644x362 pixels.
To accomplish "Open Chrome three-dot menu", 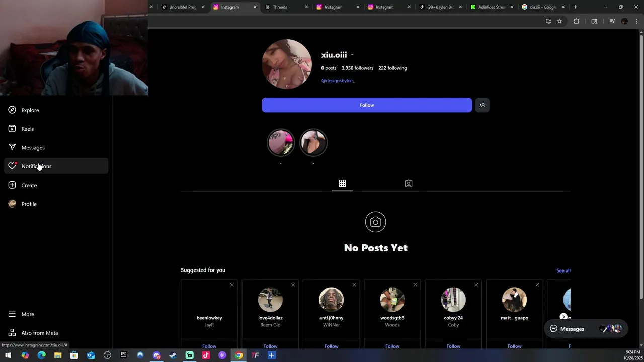I will tap(636, 21).
